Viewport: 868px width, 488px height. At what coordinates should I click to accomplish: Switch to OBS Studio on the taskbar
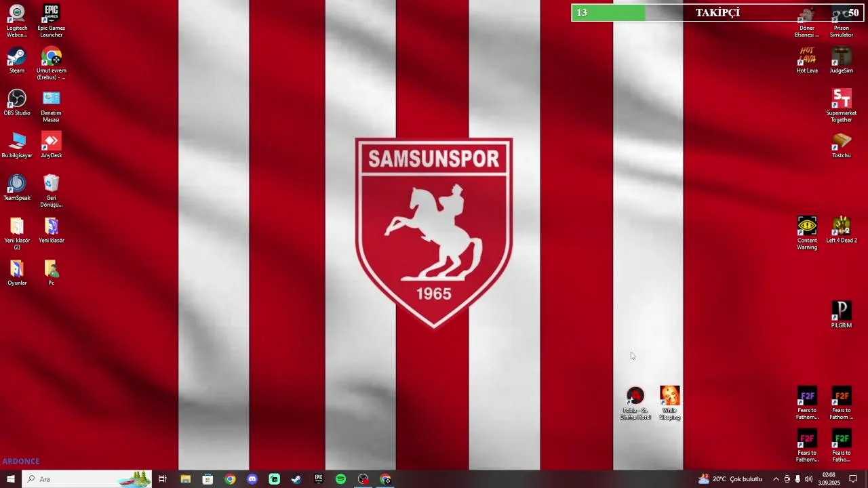(x=363, y=479)
